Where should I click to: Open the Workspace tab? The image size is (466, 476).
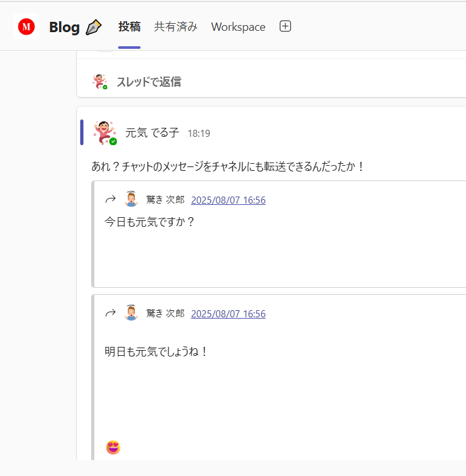[x=238, y=27]
